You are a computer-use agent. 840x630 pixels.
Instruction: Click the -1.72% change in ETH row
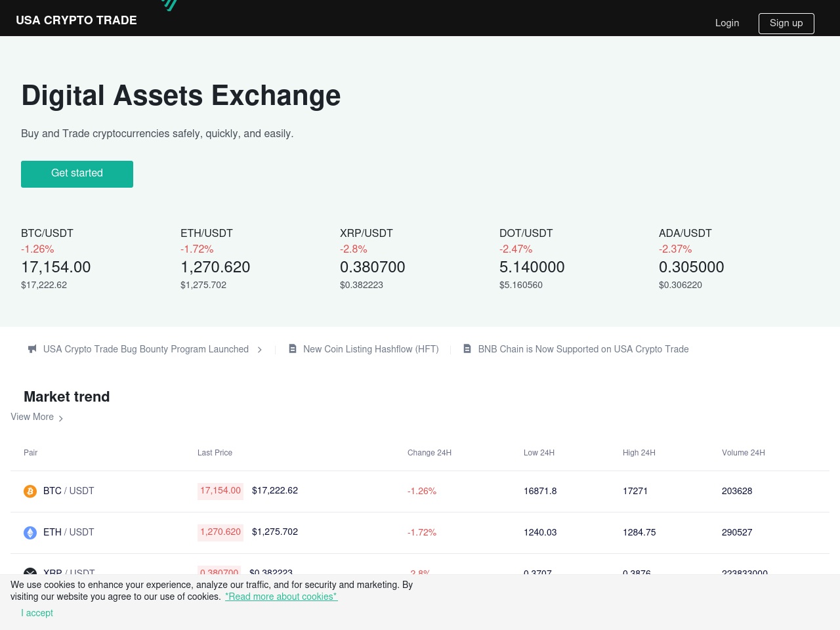point(422,532)
